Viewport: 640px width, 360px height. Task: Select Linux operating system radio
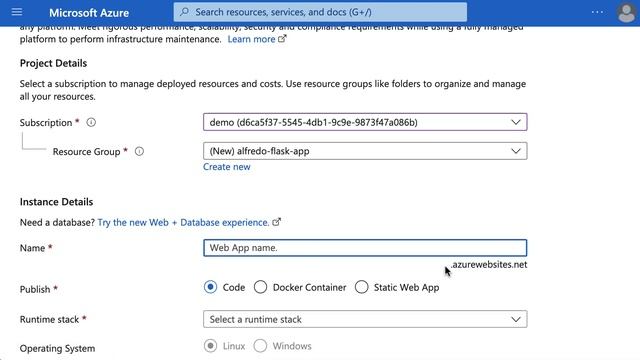pyautogui.click(x=210, y=346)
